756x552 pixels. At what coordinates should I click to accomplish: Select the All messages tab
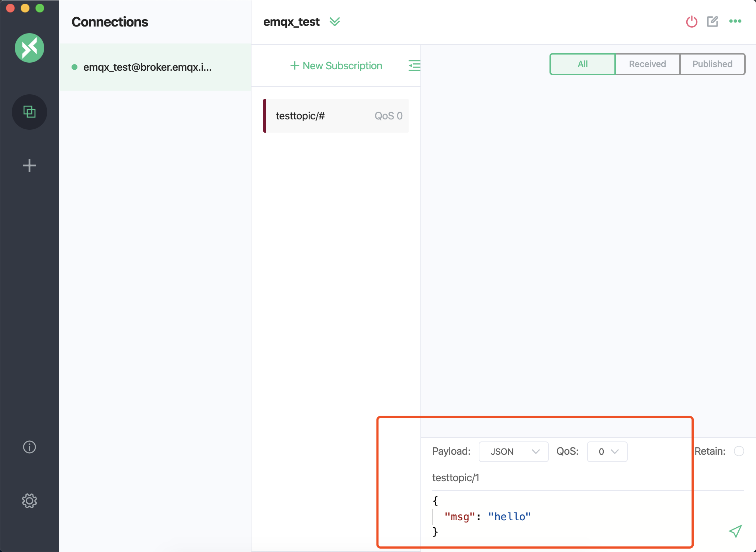click(x=582, y=64)
